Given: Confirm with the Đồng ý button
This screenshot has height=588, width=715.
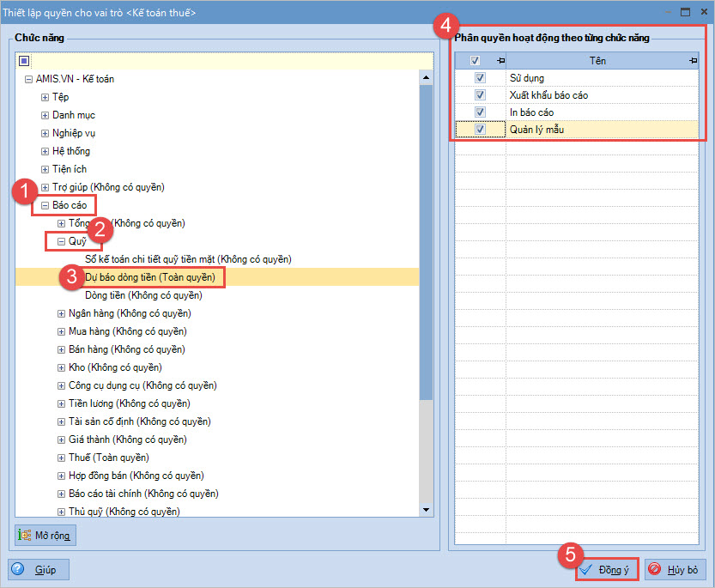Looking at the screenshot, I should pyautogui.click(x=607, y=569).
